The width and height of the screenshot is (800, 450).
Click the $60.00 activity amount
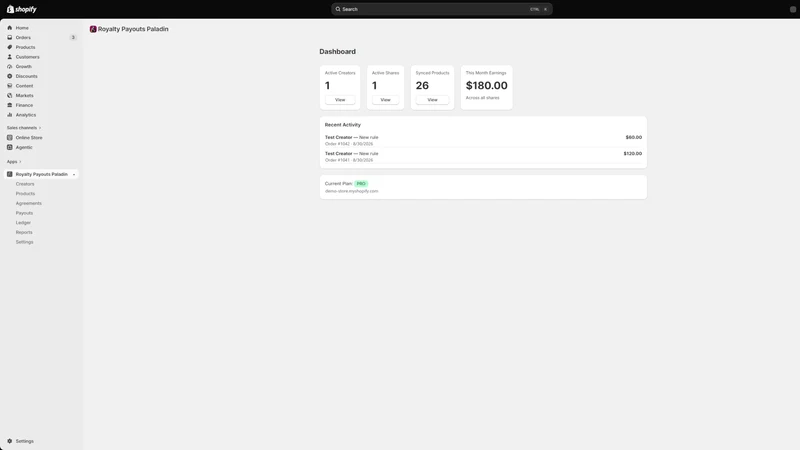(634, 137)
